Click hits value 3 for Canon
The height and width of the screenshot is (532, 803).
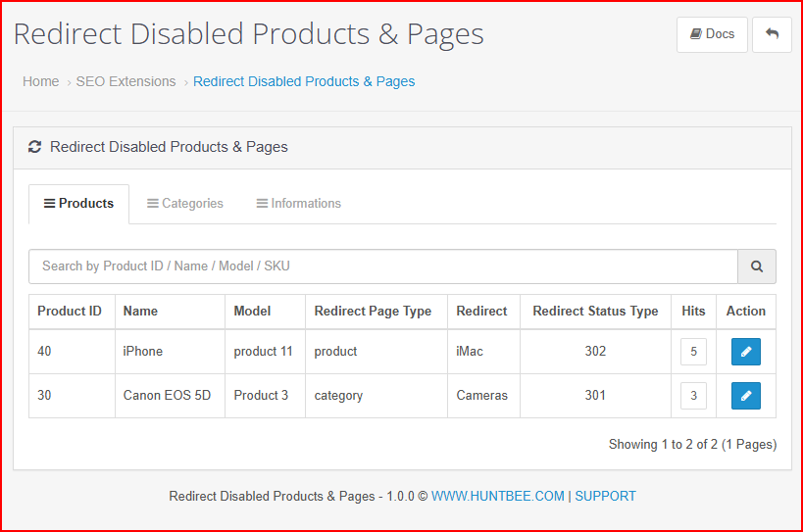(693, 396)
